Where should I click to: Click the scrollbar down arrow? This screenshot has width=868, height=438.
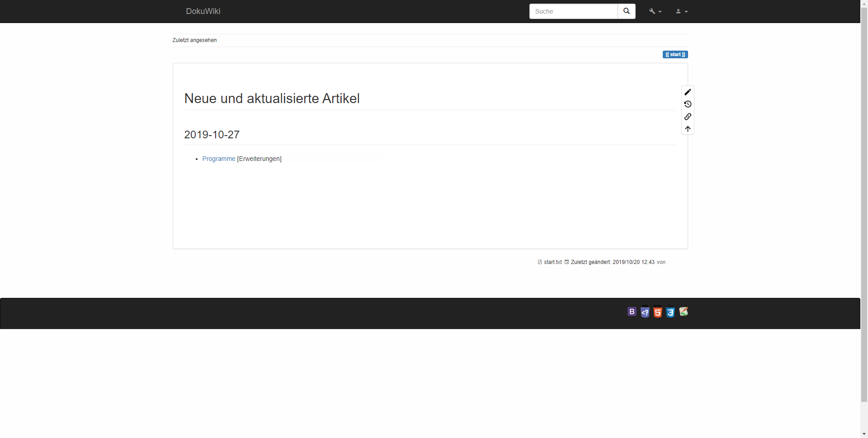click(864, 433)
